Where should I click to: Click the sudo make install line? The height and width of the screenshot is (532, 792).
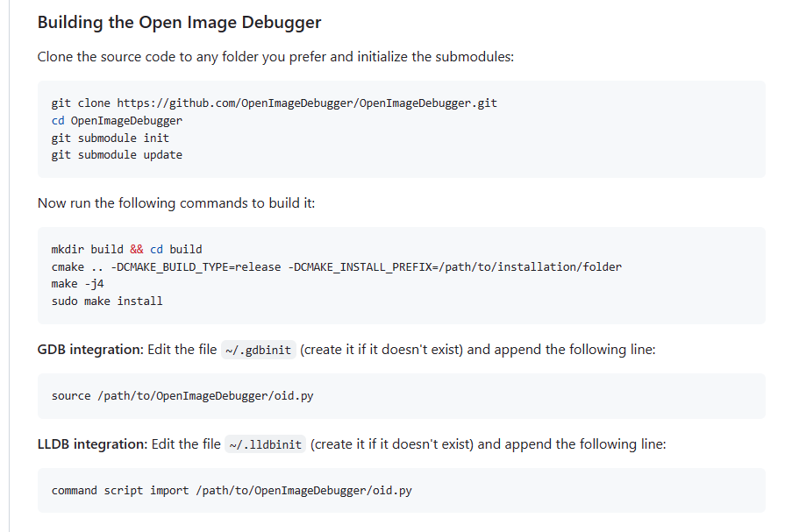pos(107,301)
